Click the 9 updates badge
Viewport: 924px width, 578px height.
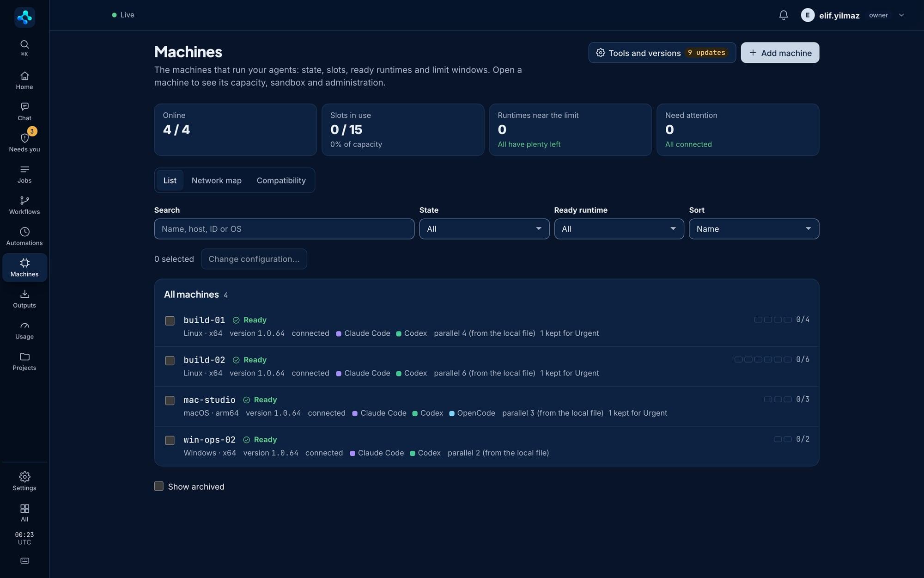[707, 53]
